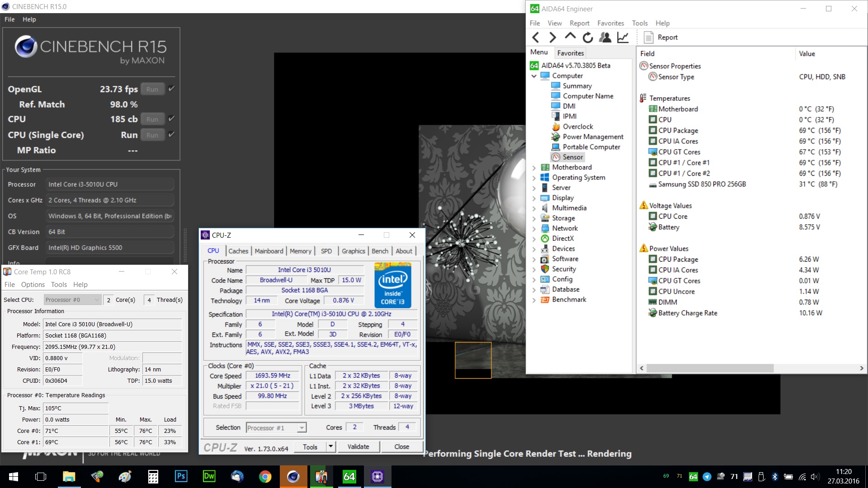The width and height of the screenshot is (868, 488).
Task: Open CPU-Z Memory tab
Action: (x=301, y=251)
